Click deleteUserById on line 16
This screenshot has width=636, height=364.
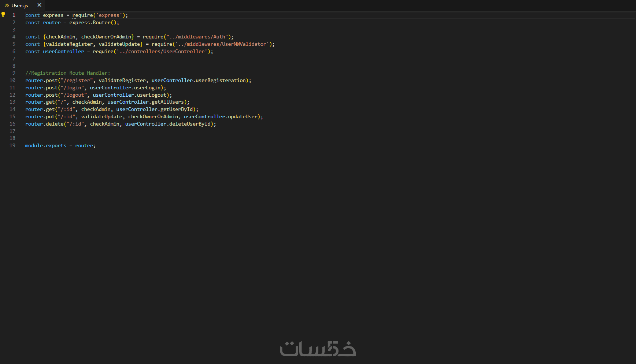(190, 124)
